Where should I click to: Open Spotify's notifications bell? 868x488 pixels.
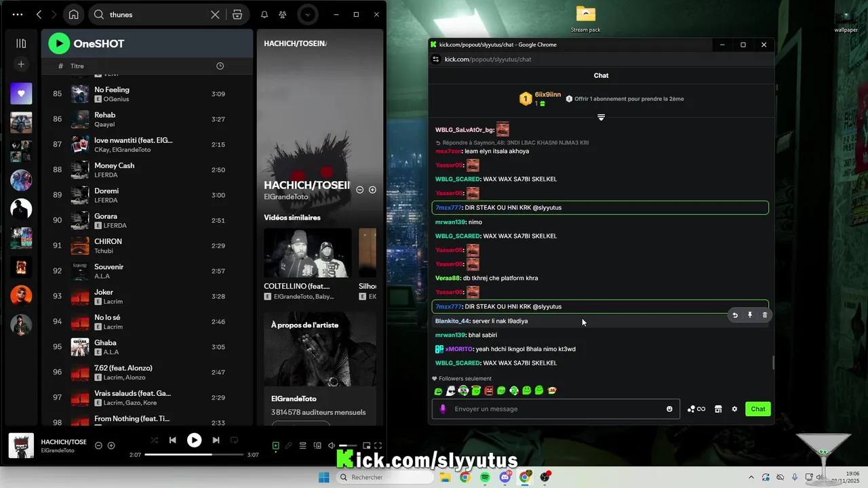click(264, 14)
